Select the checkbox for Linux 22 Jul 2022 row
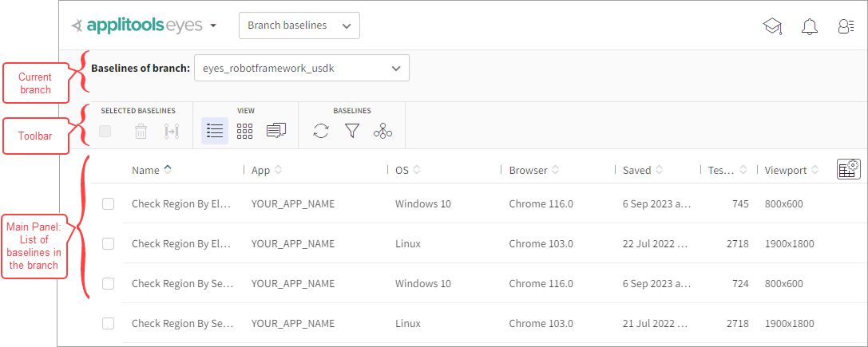 point(109,244)
